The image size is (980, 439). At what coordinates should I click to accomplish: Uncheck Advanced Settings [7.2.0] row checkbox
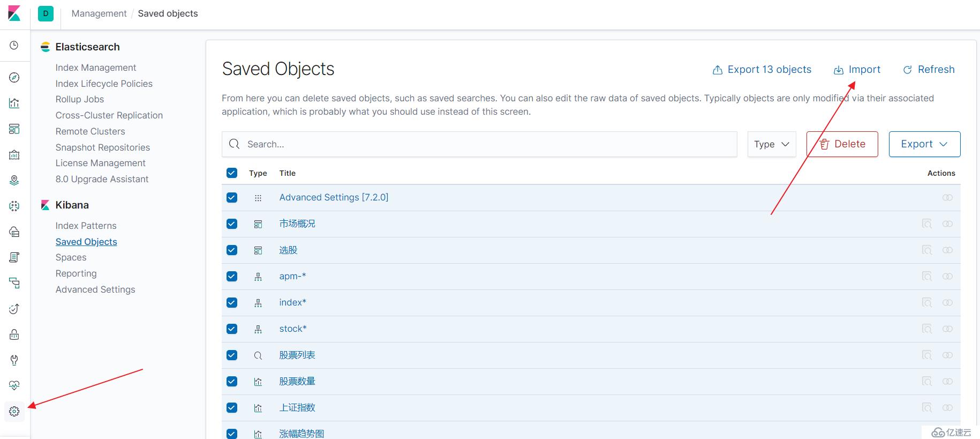(x=232, y=197)
